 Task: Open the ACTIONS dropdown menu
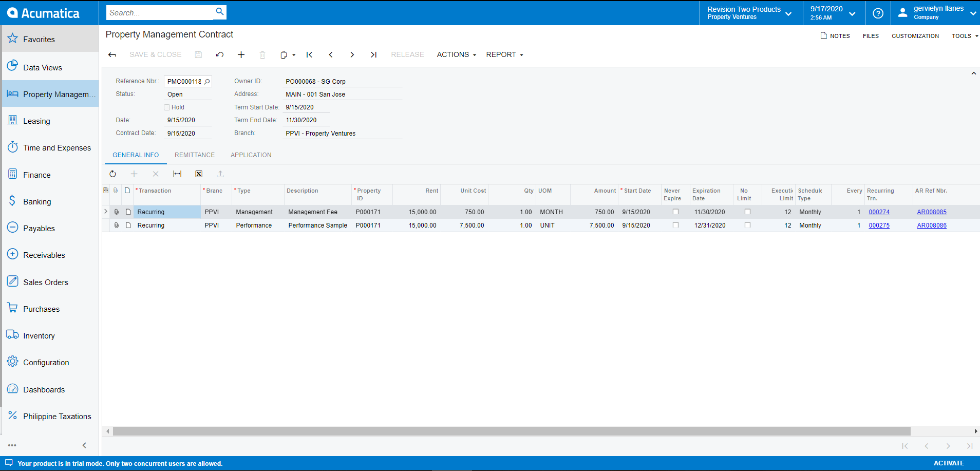(457, 55)
